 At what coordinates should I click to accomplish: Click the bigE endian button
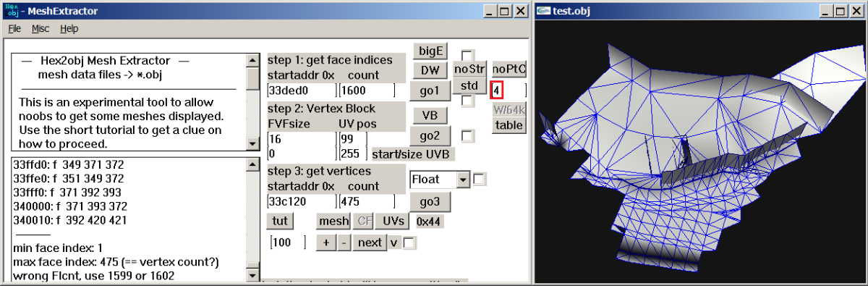point(430,51)
